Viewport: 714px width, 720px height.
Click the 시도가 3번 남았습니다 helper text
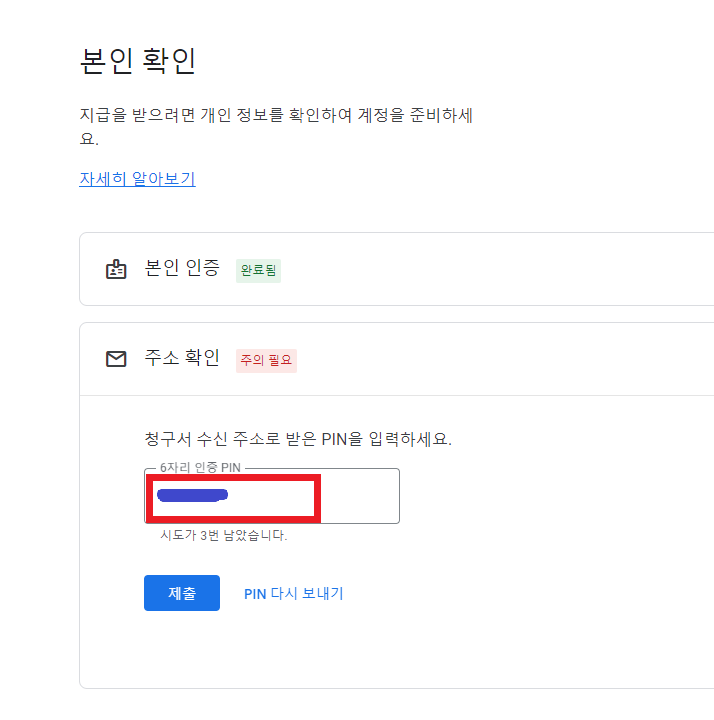coord(224,535)
